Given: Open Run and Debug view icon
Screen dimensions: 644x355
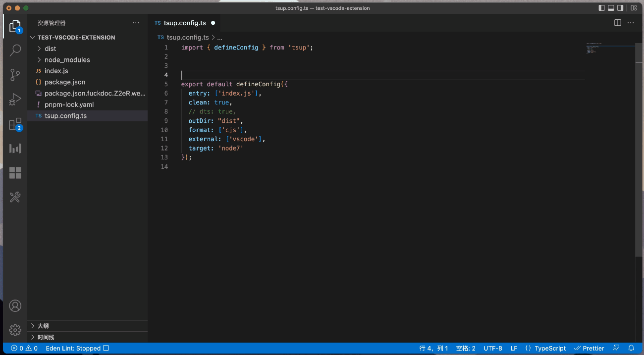Looking at the screenshot, I should [15, 99].
